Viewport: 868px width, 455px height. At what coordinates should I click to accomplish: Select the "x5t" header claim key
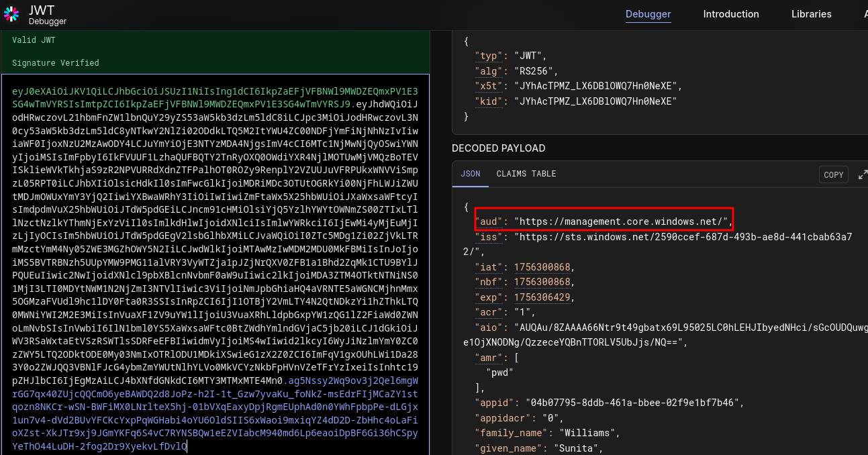pyautogui.click(x=486, y=86)
